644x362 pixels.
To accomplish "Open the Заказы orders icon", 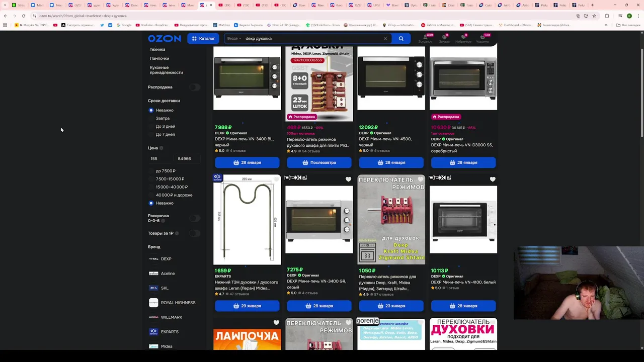I will 444,39.
